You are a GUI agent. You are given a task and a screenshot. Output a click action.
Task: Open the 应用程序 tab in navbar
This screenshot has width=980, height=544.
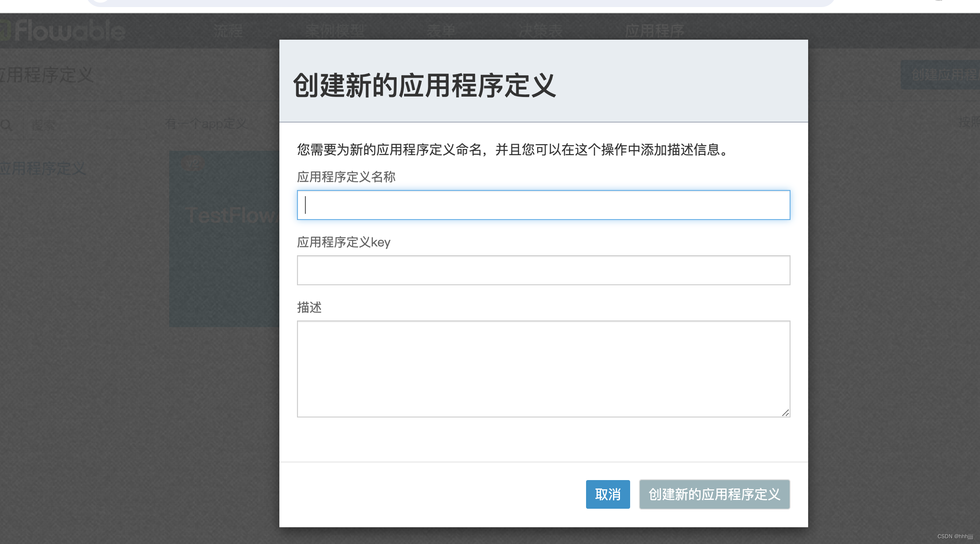click(654, 31)
